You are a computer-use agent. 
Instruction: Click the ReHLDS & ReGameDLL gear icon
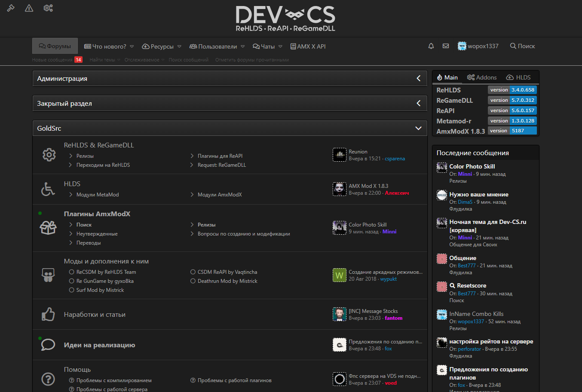coord(49,155)
